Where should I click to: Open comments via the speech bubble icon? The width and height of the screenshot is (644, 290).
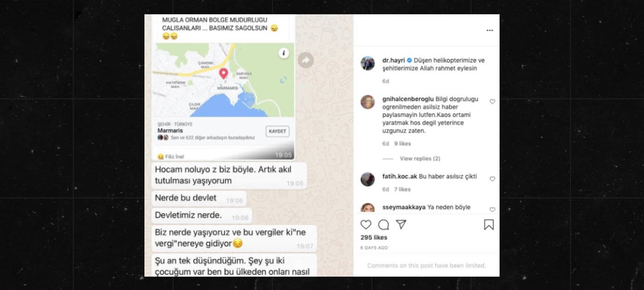coord(383,225)
